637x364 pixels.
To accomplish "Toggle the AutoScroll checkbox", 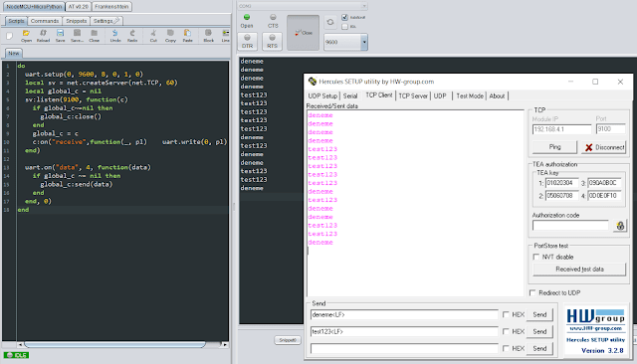I will (x=345, y=17).
